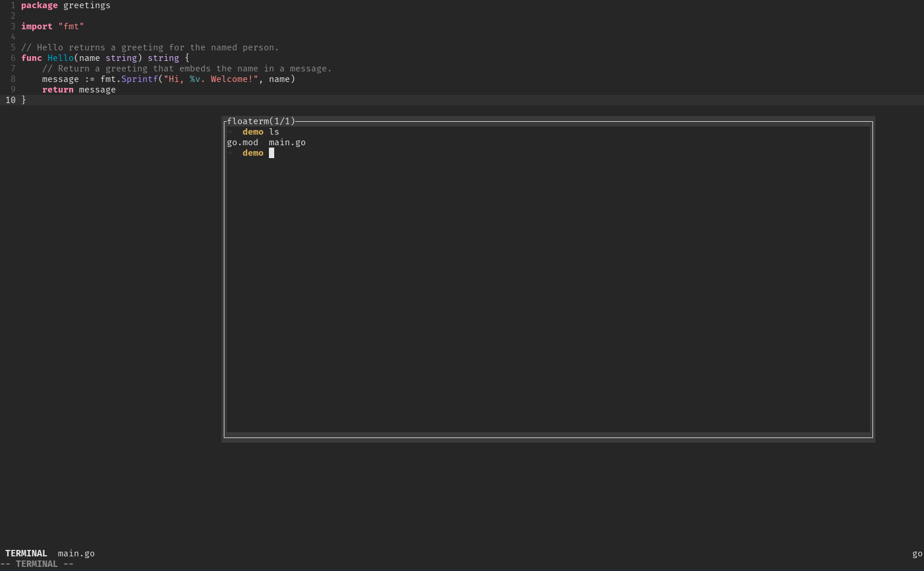Image resolution: width=924 pixels, height=571 pixels.
Task: Click line number 3 in the gutter
Action: click(x=13, y=26)
